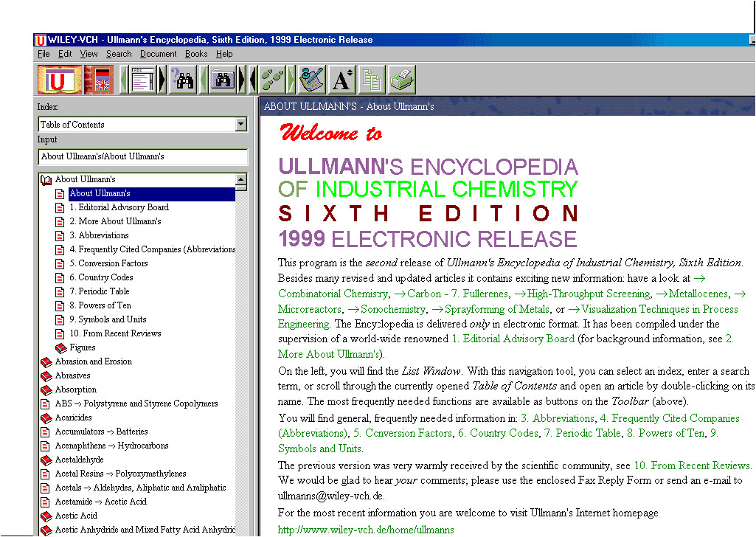Viewport: 756px width, 537px height.
Task: Select ABS → Polystyrene and Styrene Copolymers entry
Action: [136, 403]
